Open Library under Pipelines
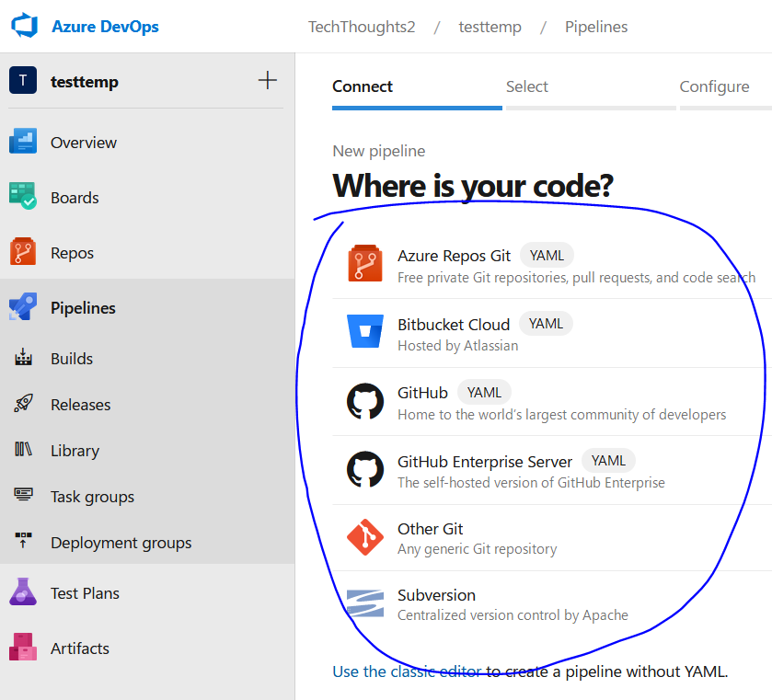 (75, 451)
